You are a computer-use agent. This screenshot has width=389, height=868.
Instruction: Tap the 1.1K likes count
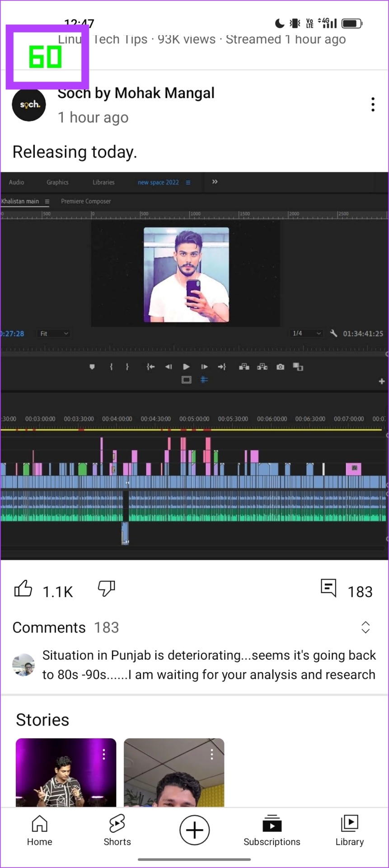pyautogui.click(x=57, y=591)
